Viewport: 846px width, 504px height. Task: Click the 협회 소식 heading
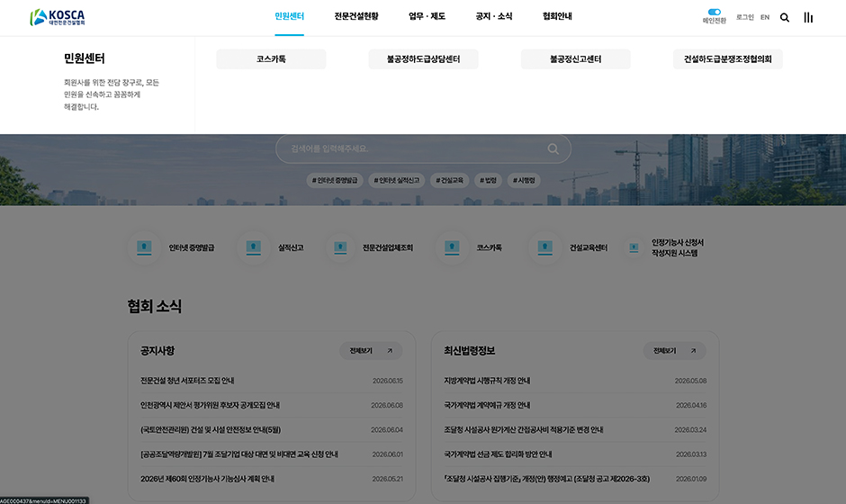154,306
